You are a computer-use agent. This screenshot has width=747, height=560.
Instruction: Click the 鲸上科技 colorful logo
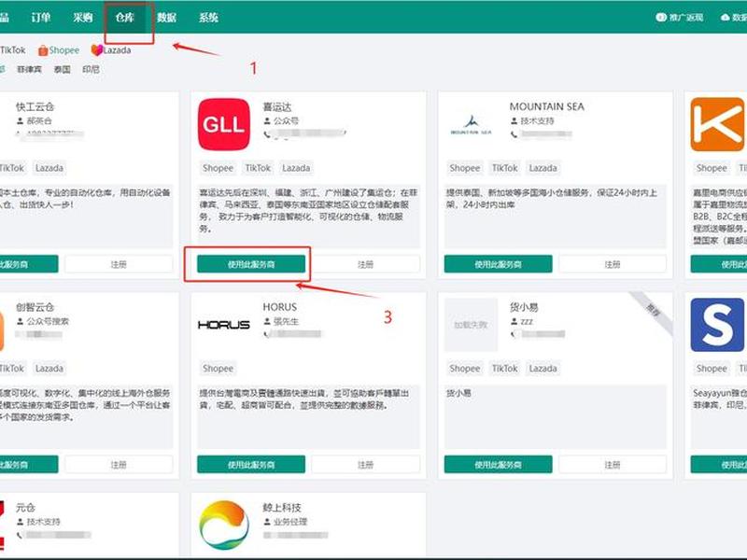coord(224,525)
